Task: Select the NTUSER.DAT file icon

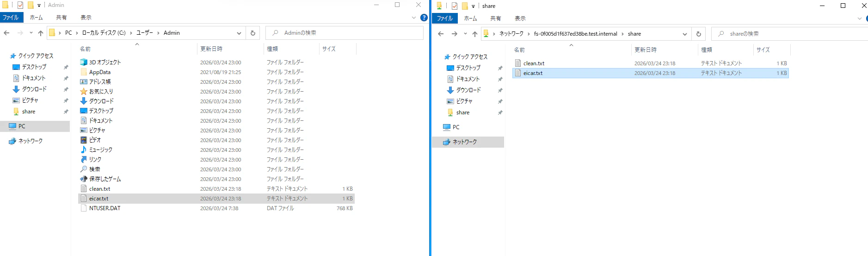Action: [84, 208]
